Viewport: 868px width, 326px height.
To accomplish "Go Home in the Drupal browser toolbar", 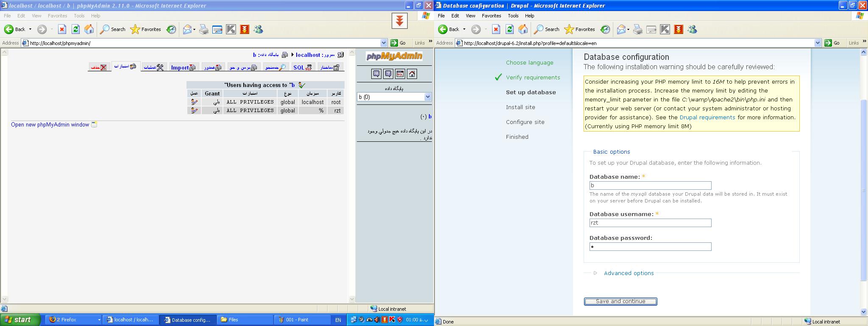I will click(x=523, y=29).
